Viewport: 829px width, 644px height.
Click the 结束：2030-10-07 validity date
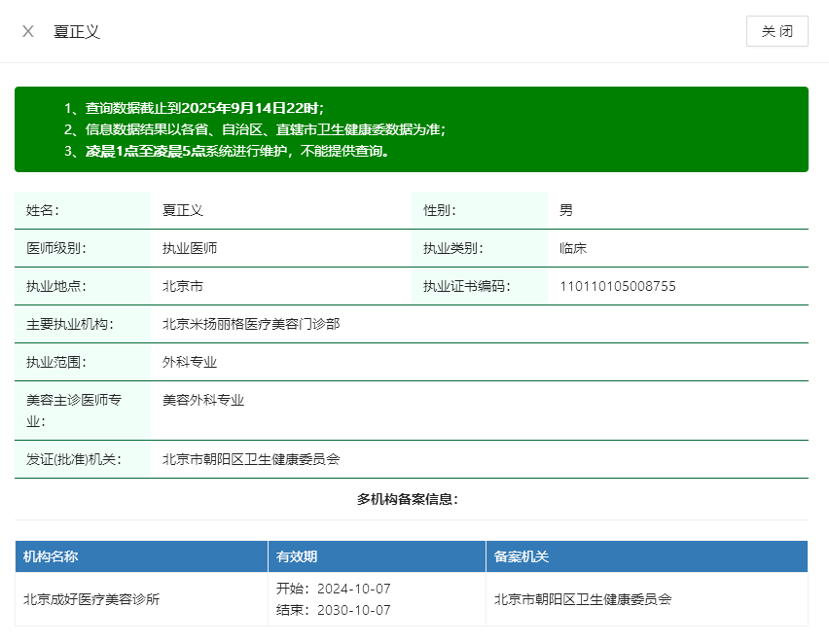[x=333, y=610]
